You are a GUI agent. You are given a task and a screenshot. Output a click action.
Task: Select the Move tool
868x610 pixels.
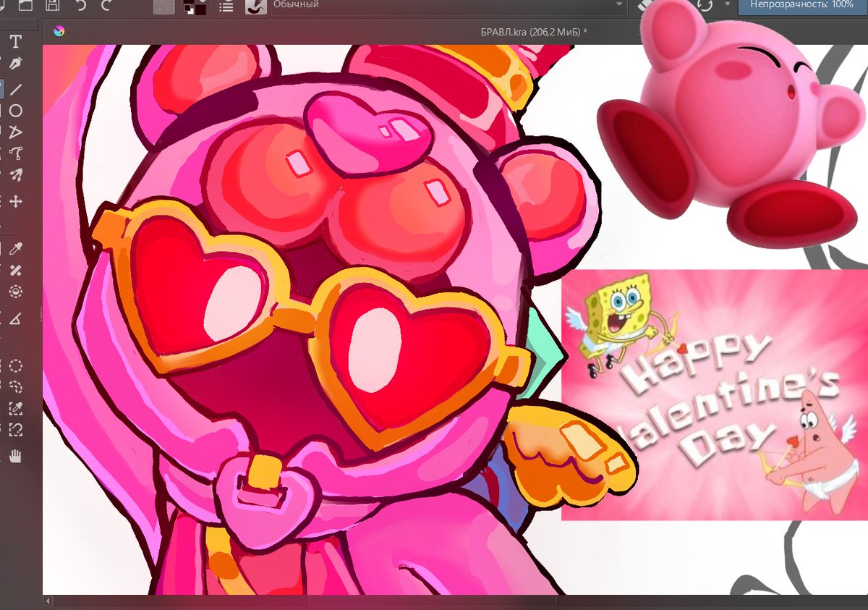15,201
